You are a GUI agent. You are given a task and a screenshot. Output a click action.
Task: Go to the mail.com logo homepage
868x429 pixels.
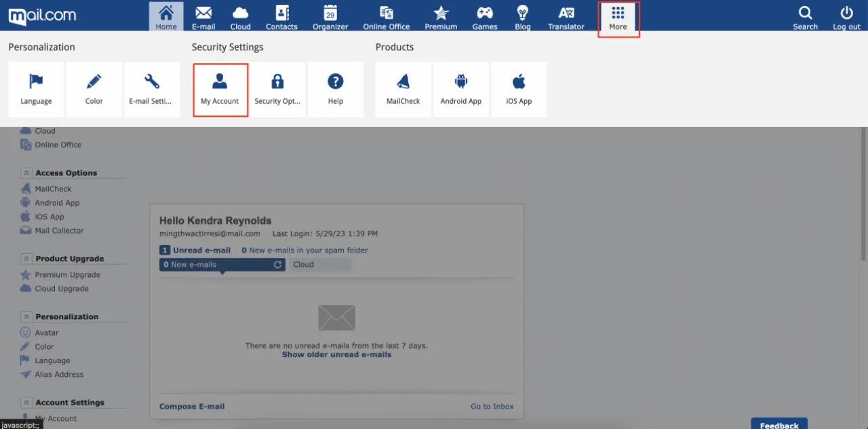[42, 15]
